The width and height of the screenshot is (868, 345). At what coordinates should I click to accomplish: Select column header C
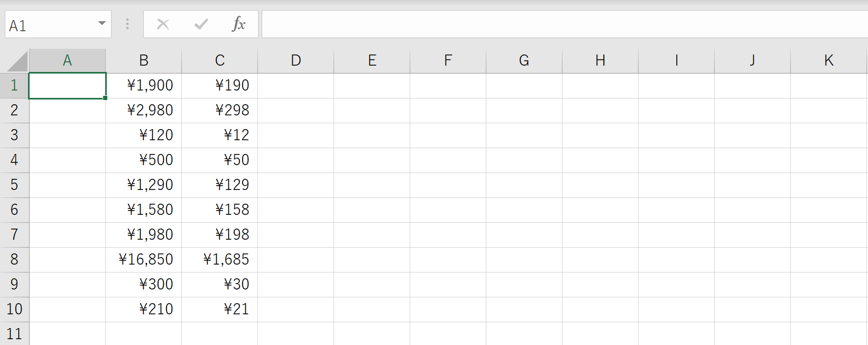[219, 60]
